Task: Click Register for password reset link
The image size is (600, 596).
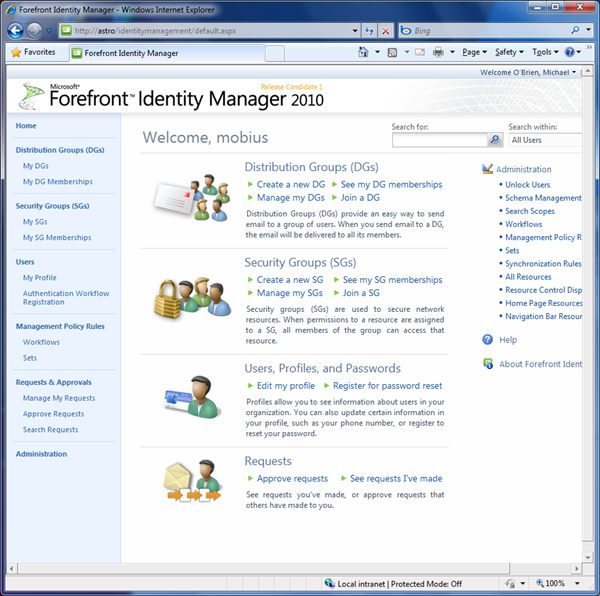Action: point(387,386)
